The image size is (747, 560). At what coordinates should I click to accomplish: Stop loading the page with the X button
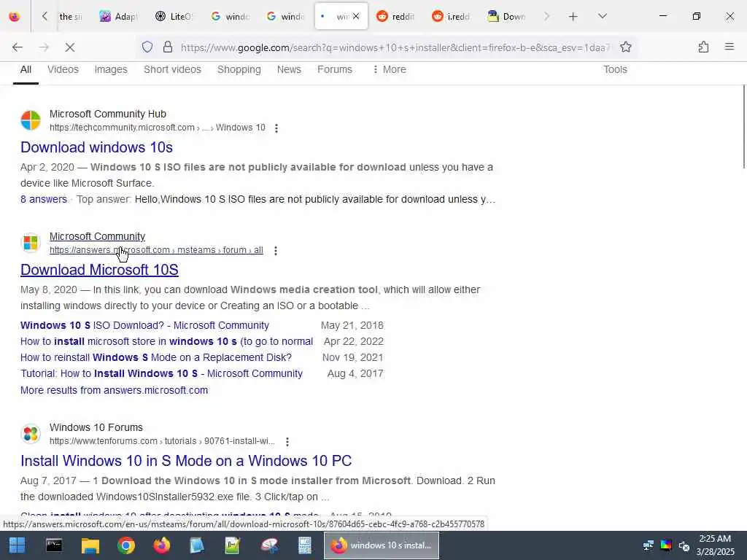click(69, 47)
